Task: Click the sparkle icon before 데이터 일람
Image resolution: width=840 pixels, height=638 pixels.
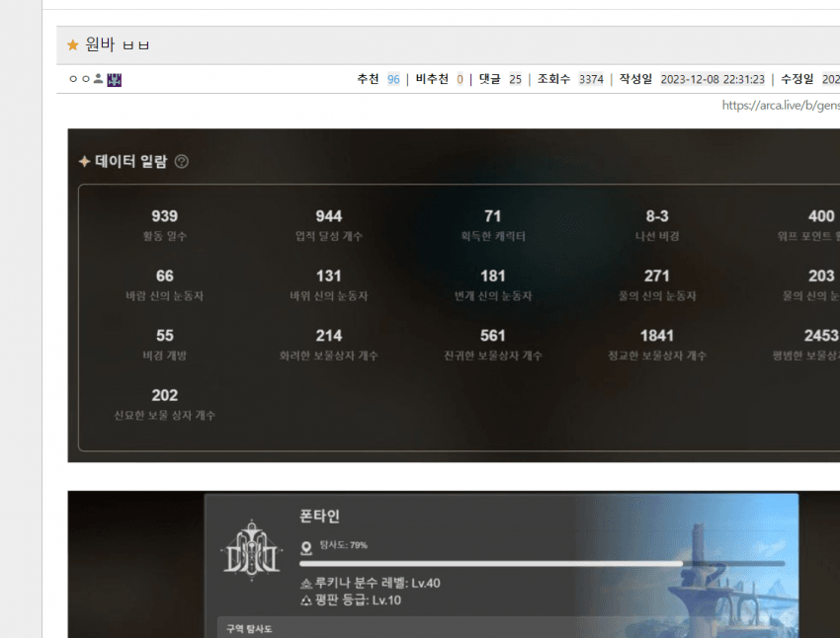Action: (84, 162)
